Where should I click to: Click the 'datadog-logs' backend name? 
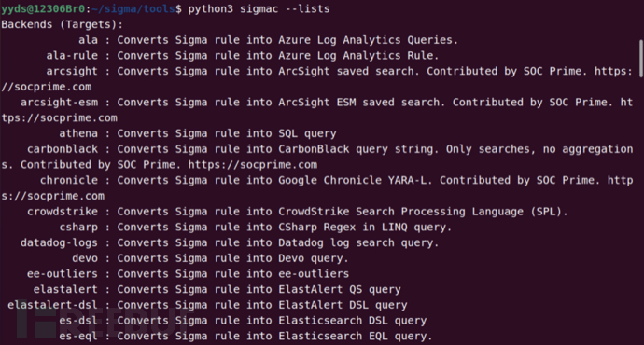[59, 242]
